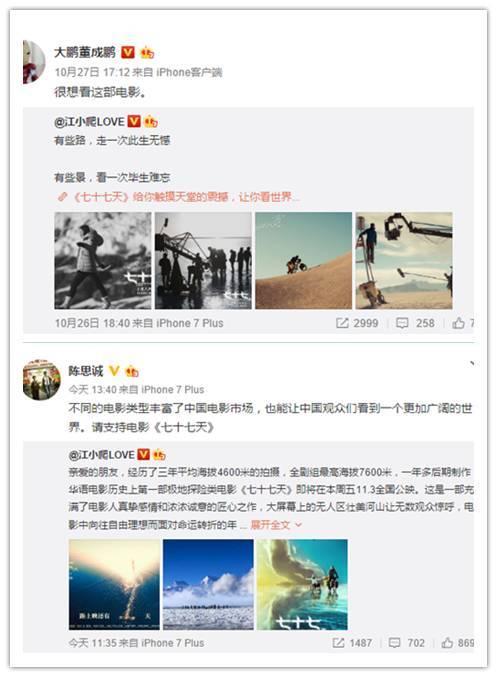This screenshot has height=677, width=497.
Task: Open the repost icon beside 2999
Action: coord(342,323)
